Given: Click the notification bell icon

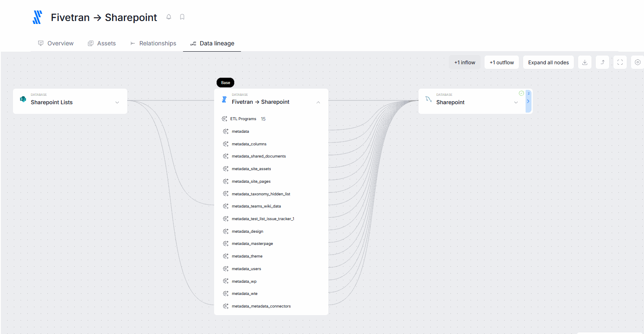Looking at the screenshot, I should [169, 17].
